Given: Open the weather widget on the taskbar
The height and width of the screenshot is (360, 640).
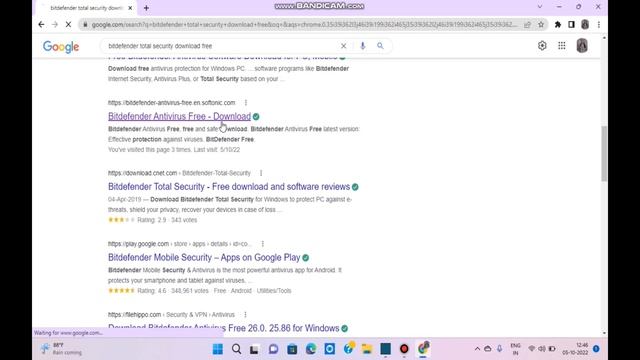Looking at the screenshot, I should [x=61, y=349].
